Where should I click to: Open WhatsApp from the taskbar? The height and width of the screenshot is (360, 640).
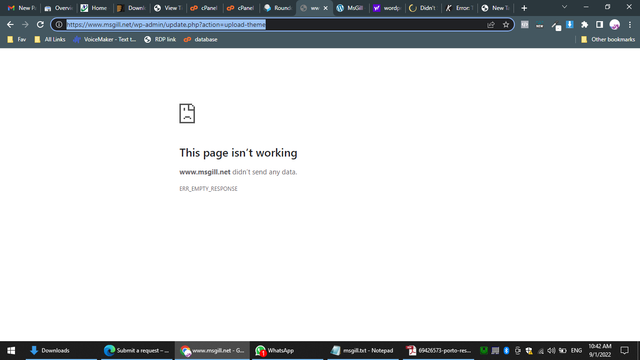(287, 350)
